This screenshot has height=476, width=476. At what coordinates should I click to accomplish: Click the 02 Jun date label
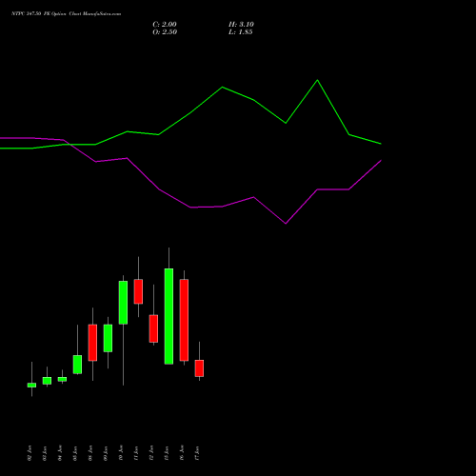coord(30,453)
